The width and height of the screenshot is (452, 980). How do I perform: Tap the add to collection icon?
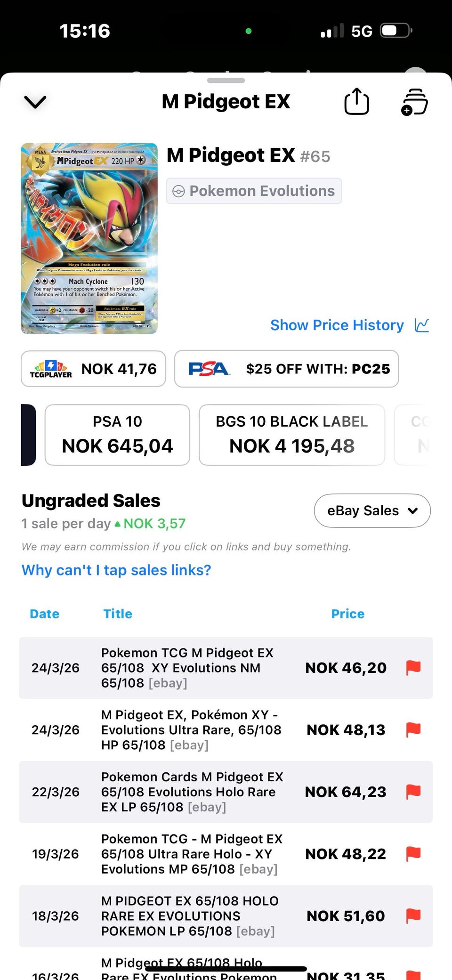click(x=414, y=102)
